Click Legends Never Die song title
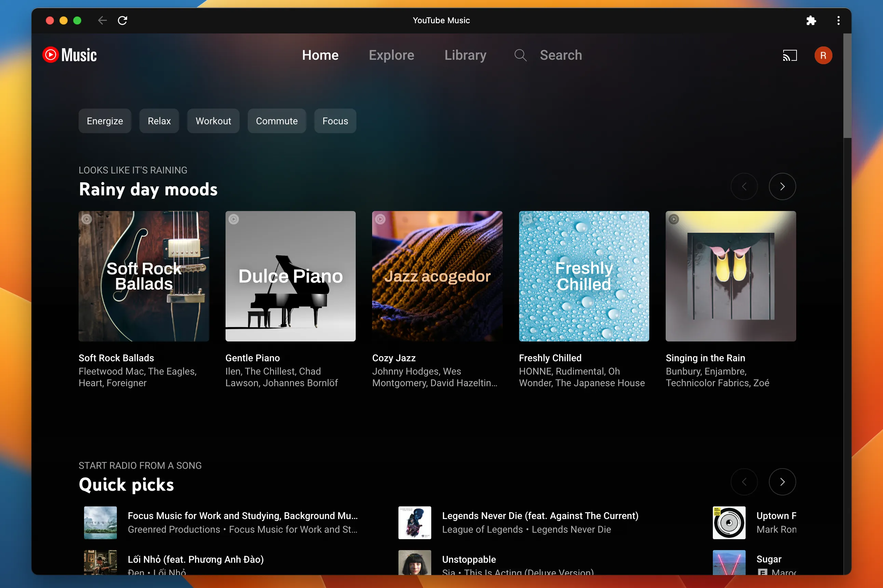Image resolution: width=883 pixels, height=588 pixels. point(540,516)
